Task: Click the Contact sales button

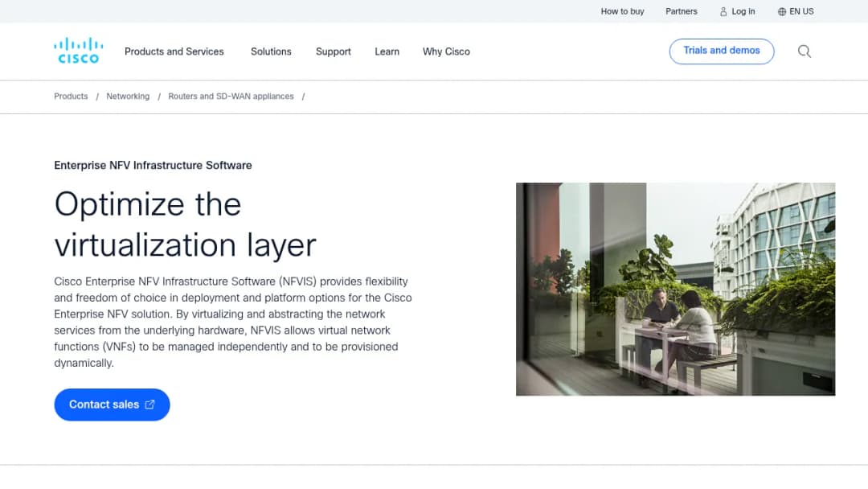Action: click(x=112, y=405)
